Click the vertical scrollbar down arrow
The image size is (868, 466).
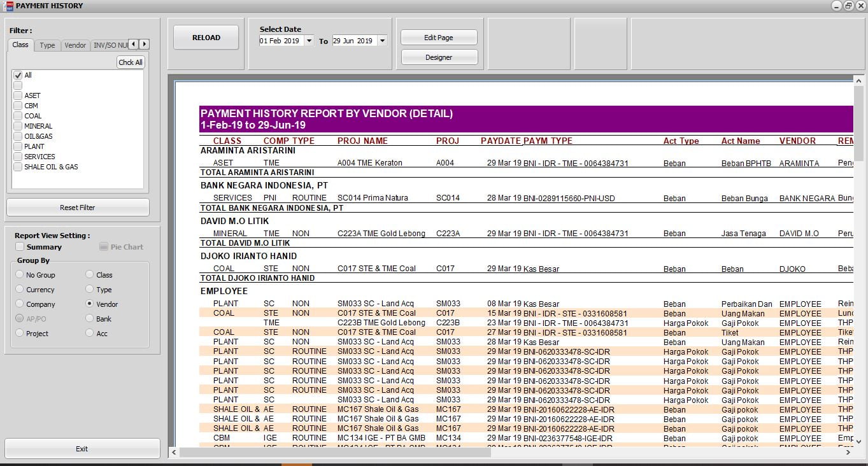click(858, 441)
